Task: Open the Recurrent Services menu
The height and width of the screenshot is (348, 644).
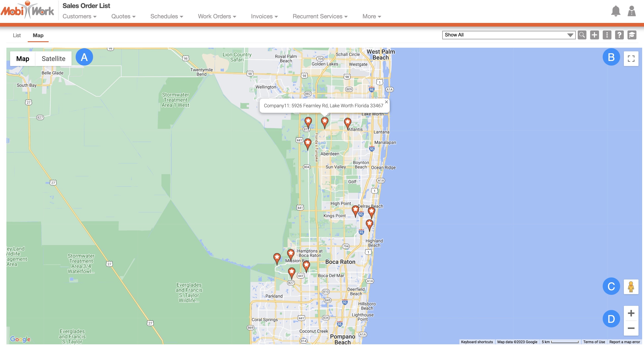Action: pyautogui.click(x=320, y=17)
